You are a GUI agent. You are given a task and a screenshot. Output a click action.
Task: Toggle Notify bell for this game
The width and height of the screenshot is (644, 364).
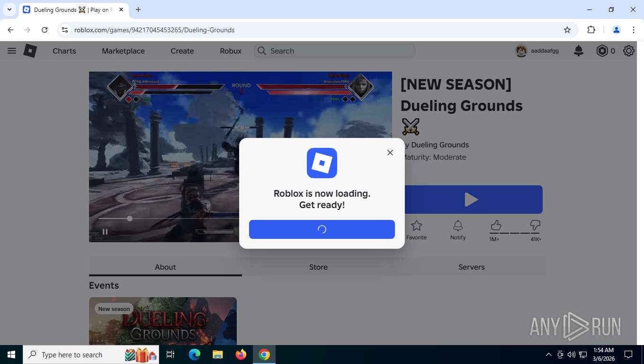(458, 230)
